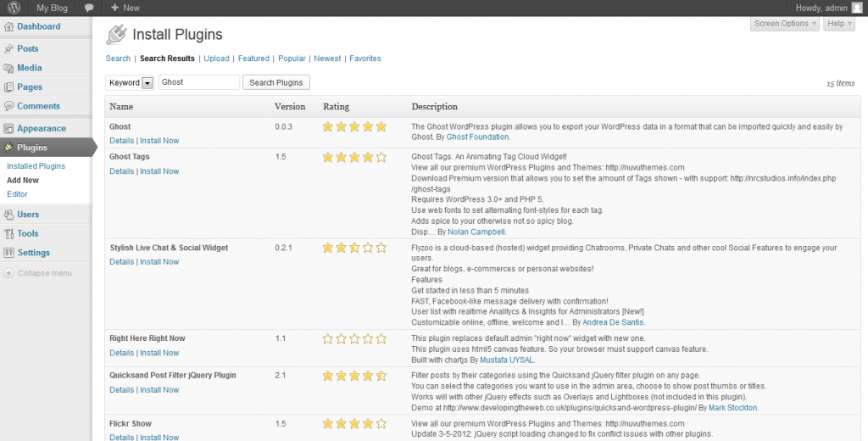Image resolution: width=868 pixels, height=441 pixels.
Task: Switch to the Popular plugins tab
Action: 292,59
